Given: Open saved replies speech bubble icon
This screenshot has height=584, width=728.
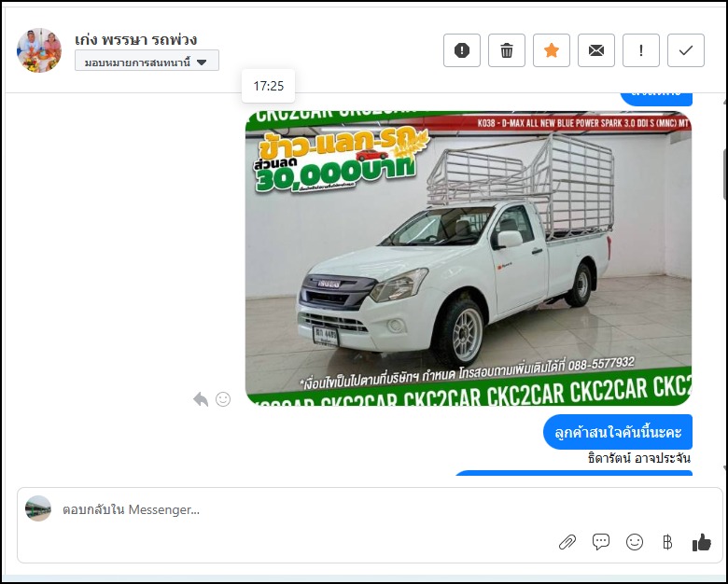Looking at the screenshot, I should 601,542.
